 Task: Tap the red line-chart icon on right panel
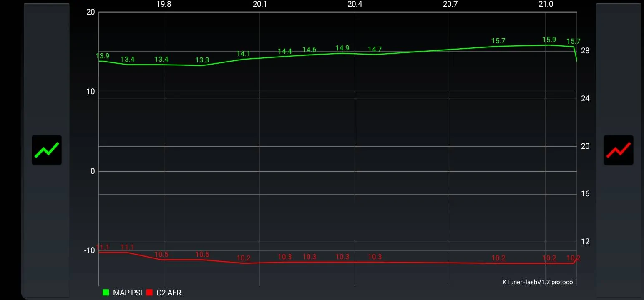coord(618,150)
